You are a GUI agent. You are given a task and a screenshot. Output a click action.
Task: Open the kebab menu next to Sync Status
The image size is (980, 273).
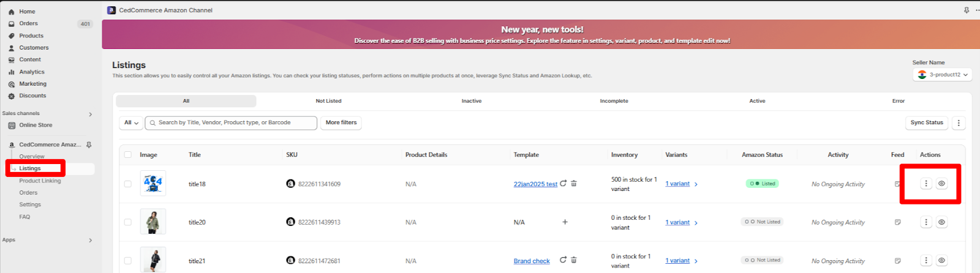pos(959,123)
